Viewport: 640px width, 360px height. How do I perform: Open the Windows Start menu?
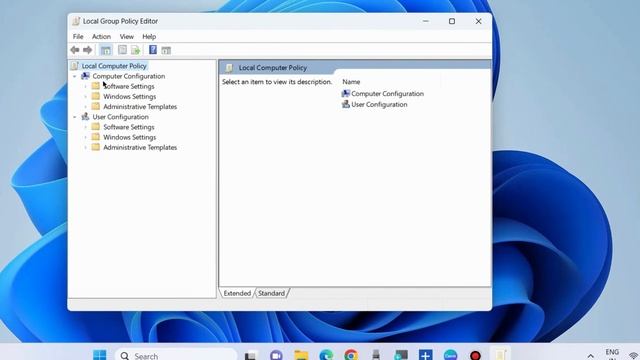point(100,355)
